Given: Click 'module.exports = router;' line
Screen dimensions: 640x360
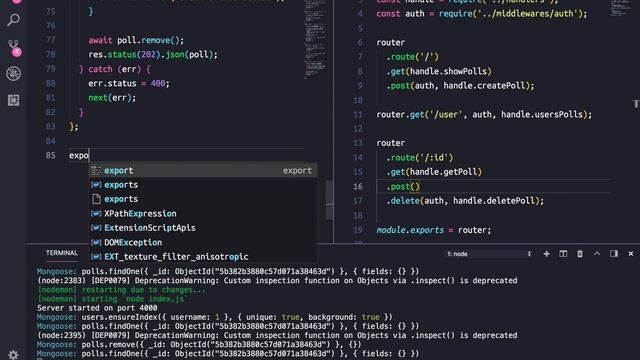Looking at the screenshot, I should tap(433, 230).
